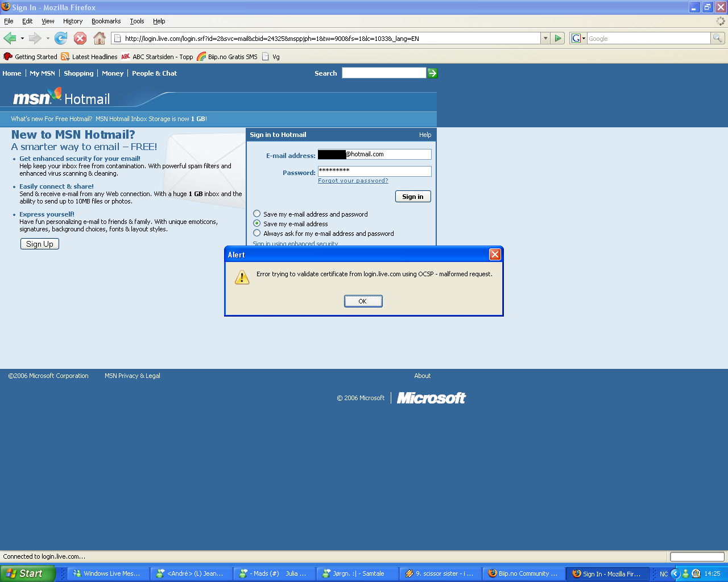
Task: Select Always ask for e-mail and password
Action: [x=257, y=233]
